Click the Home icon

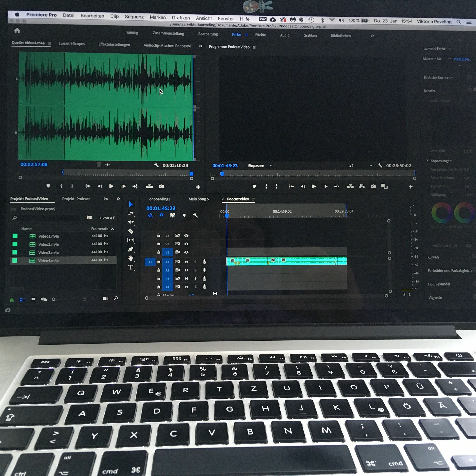point(17,31)
